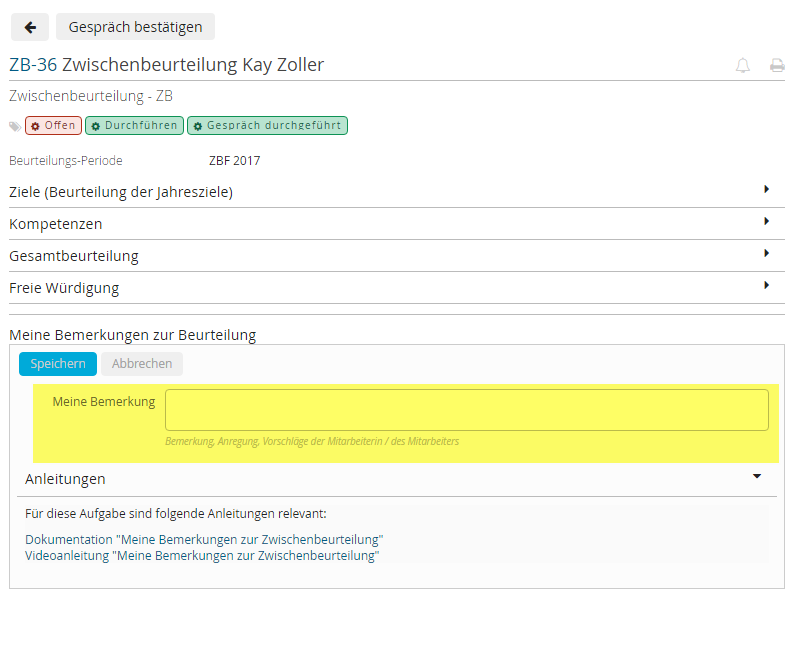Save the remark with Speichern

(58, 364)
